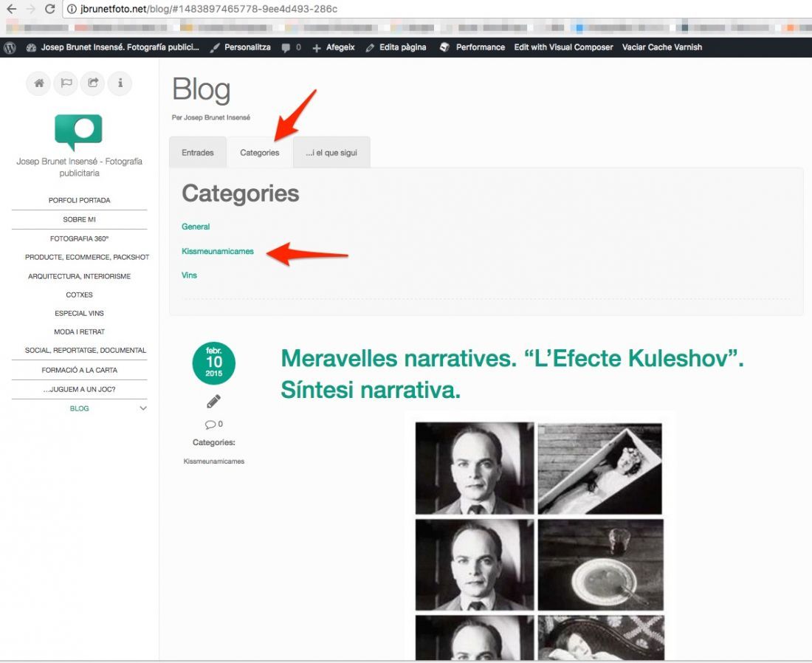The width and height of the screenshot is (812, 663).
Task: Reload the page with refresh icon
Action: (49, 9)
